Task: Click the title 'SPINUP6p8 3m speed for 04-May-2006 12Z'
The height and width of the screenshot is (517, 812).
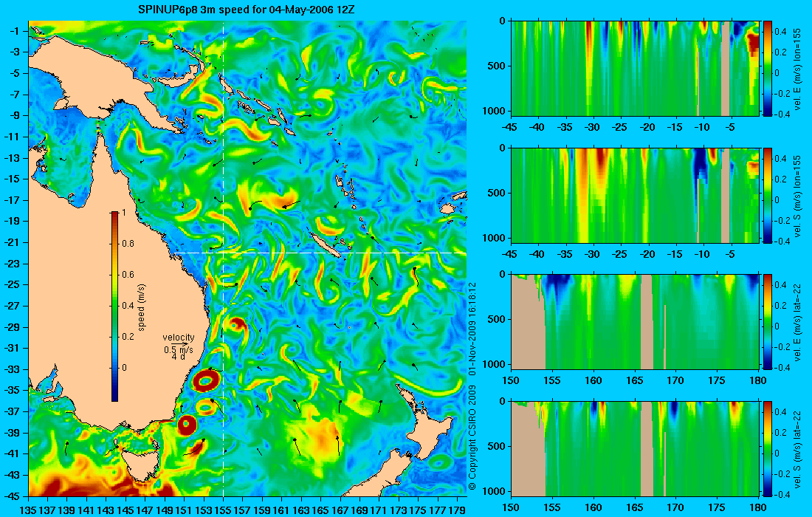Action: click(247, 10)
